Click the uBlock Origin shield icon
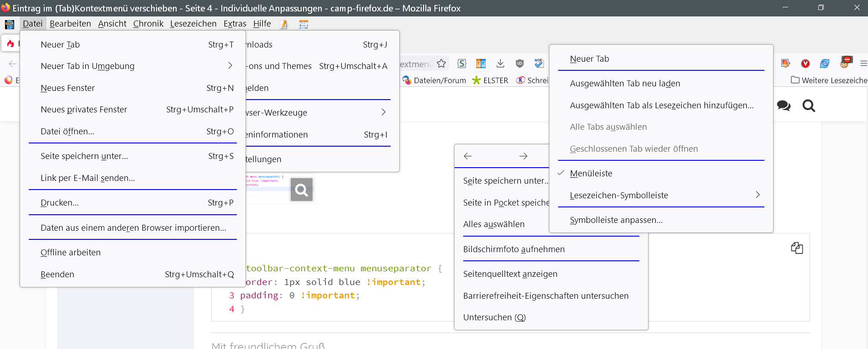The height and width of the screenshot is (349, 868). (519, 63)
